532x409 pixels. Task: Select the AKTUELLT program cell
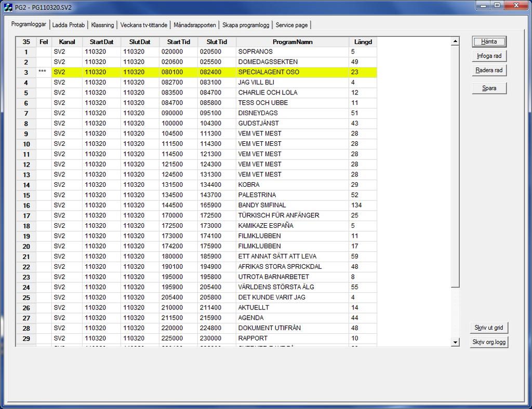(x=292, y=308)
